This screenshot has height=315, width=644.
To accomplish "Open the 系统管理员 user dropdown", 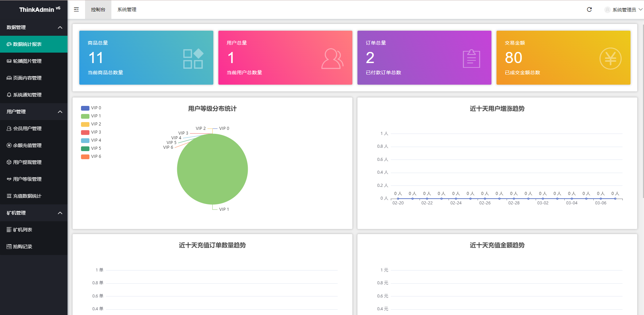I will pos(624,10).
